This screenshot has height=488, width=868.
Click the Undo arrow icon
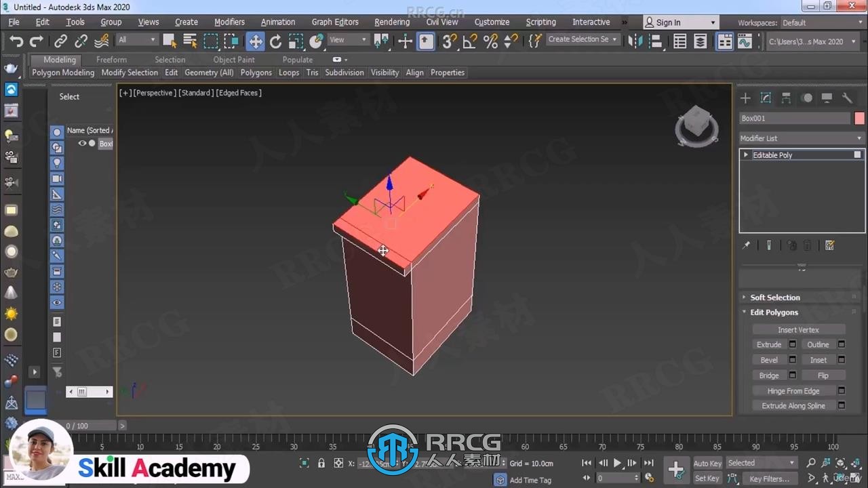click(x=16, y=41)
